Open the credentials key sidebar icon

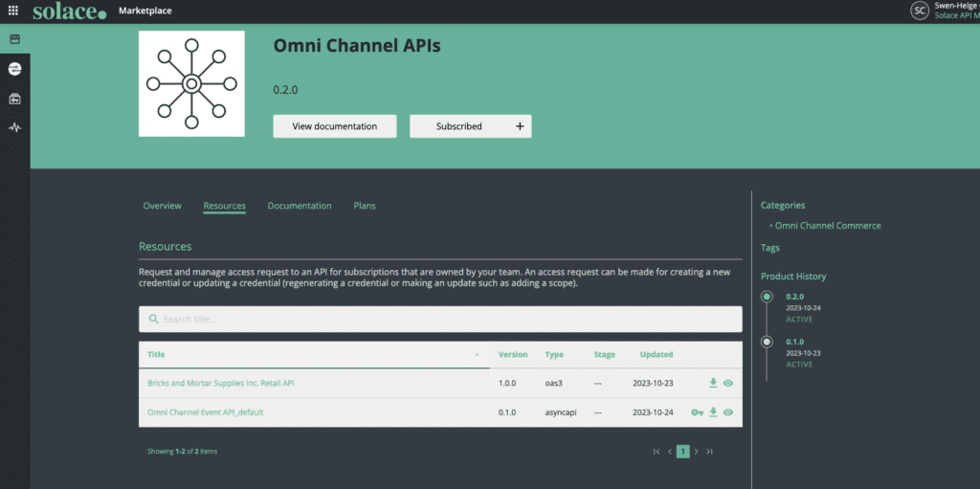(x=15, y=99)
